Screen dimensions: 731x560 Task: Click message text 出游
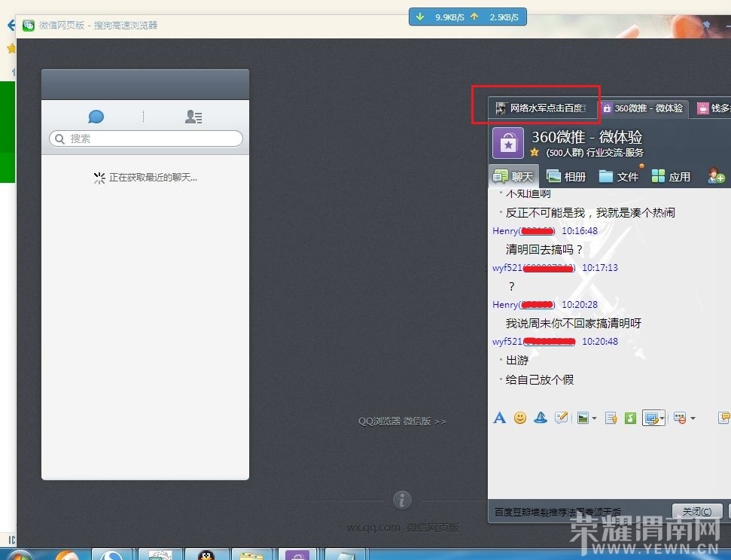click(x=517, y=360)
